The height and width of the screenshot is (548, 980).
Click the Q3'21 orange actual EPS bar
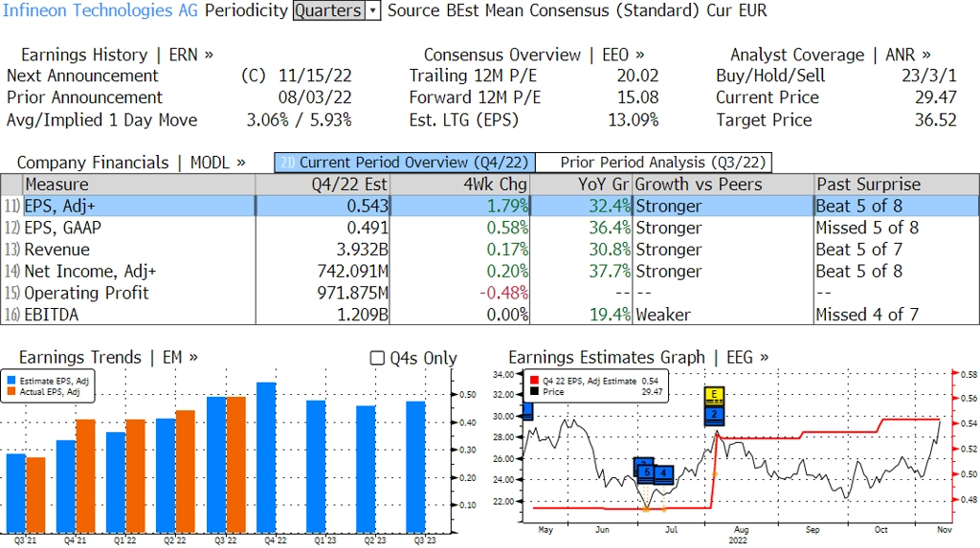tap(36, 495)
